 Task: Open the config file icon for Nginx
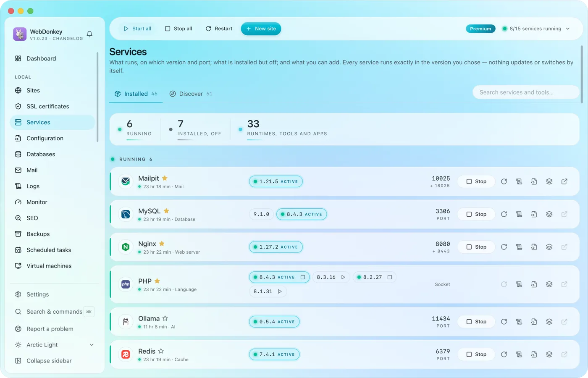tap(534, 247)
